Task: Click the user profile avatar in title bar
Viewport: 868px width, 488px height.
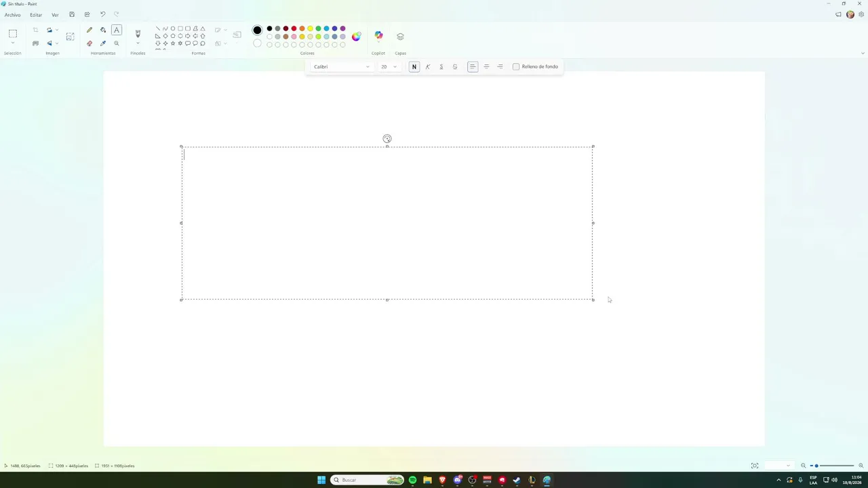Action: (x=850, y=14)
